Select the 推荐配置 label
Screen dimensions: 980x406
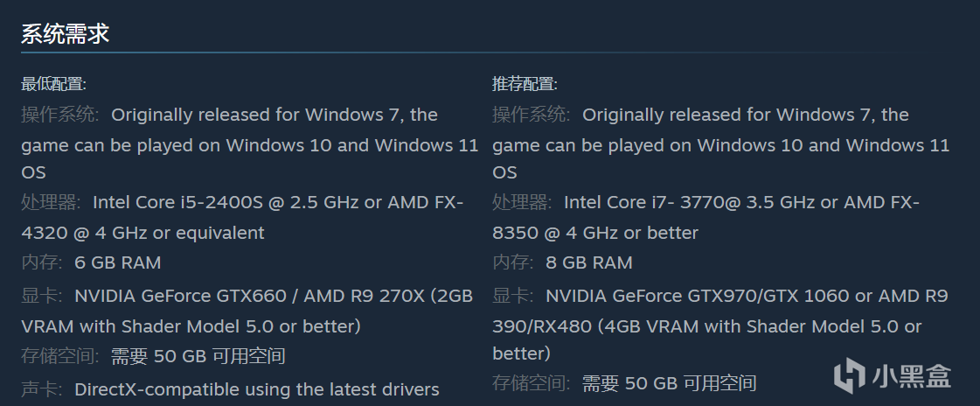[x=525, y=84]
